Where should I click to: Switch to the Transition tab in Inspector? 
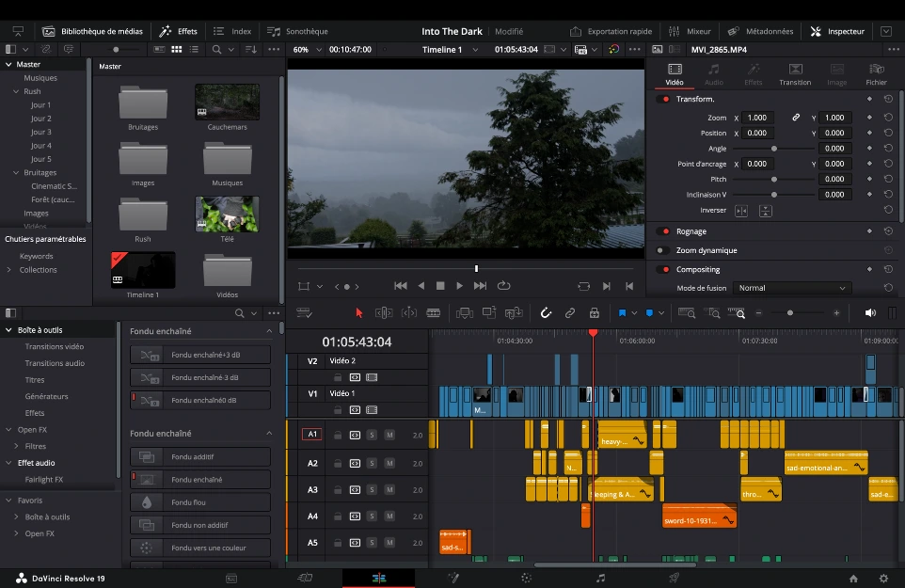pos(795,74)
